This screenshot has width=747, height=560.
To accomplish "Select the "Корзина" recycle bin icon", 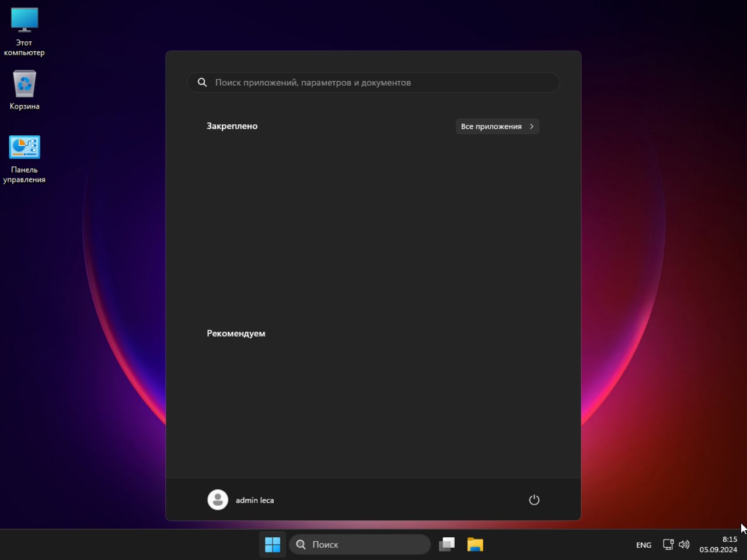I will [25, 90].
